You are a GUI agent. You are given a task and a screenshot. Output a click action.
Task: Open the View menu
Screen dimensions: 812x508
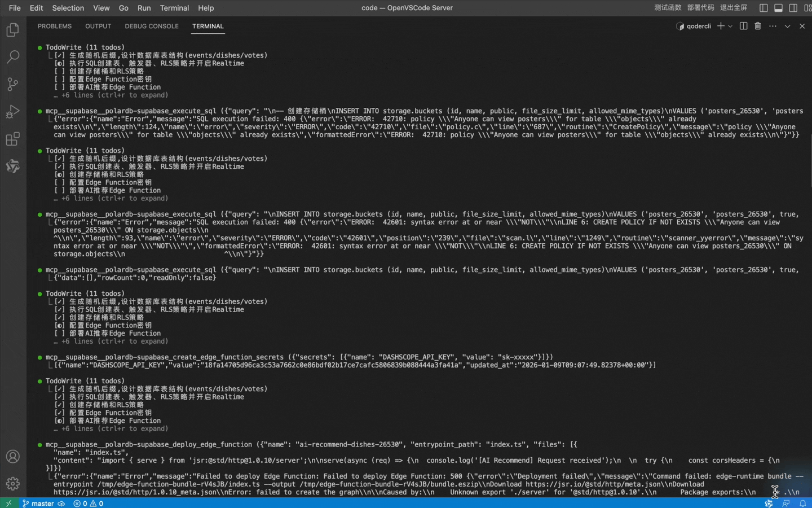point(101,8)
